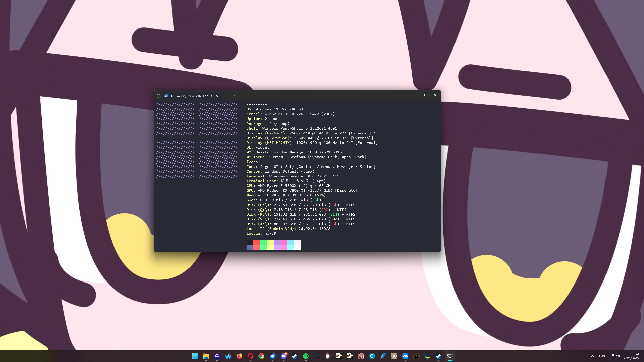Click the Display (MSI MP243X) line
This screenshot has width=644, height=362.
tap(312, 143)
